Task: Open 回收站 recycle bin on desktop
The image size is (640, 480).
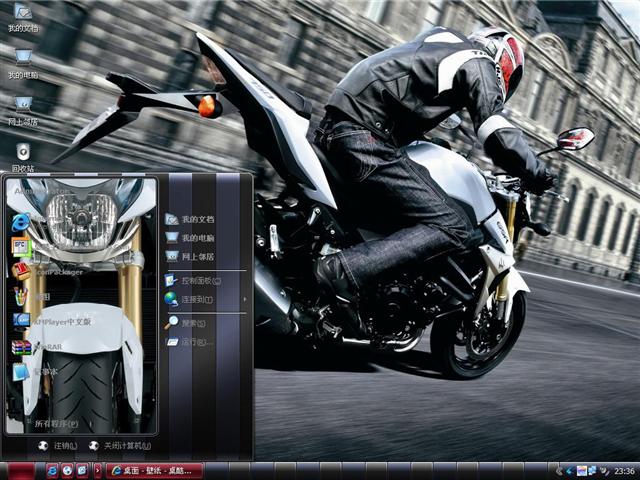Action: click(x=22, y=154)
